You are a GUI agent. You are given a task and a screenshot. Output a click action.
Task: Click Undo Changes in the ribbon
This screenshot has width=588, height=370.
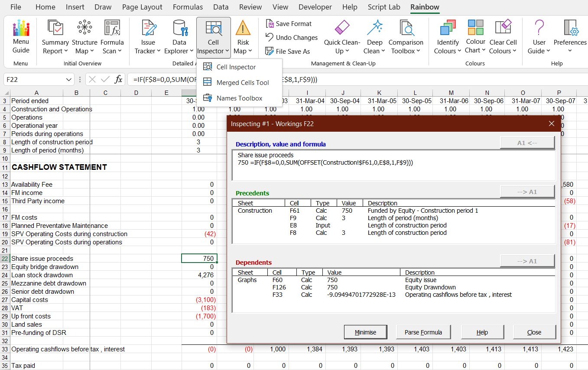coord(292,38)
